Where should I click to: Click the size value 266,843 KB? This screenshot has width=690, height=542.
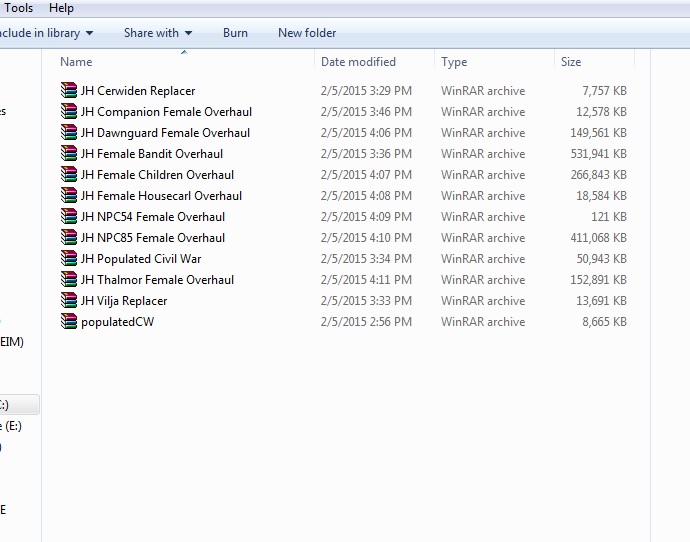598,175
